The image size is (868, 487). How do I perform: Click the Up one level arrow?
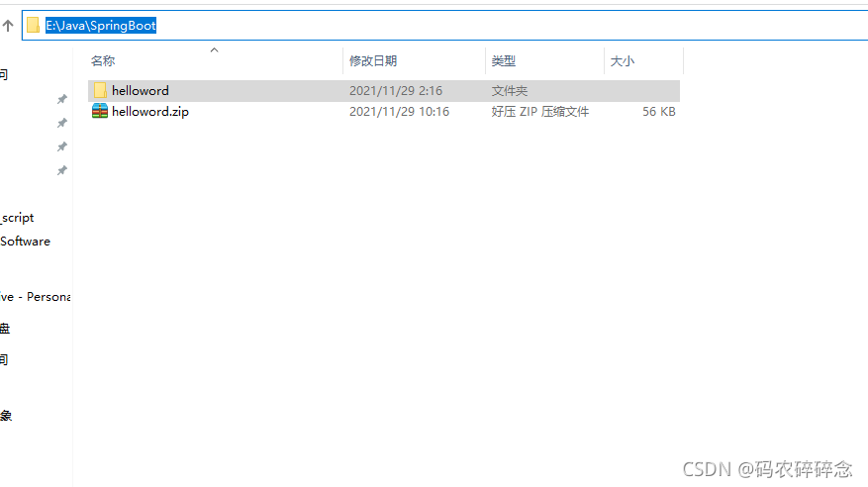click(x=8, y=26)
